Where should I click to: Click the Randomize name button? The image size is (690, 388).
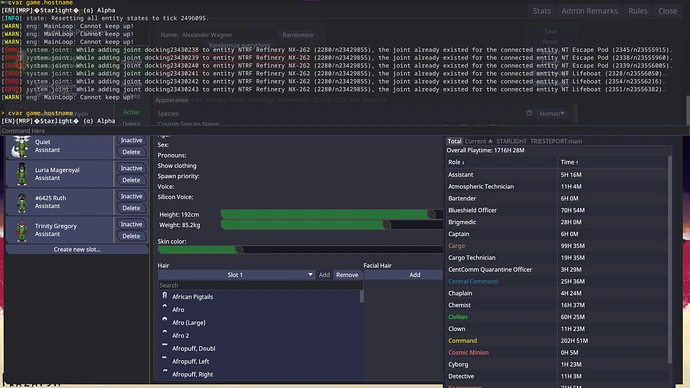[x=298, y=35]
